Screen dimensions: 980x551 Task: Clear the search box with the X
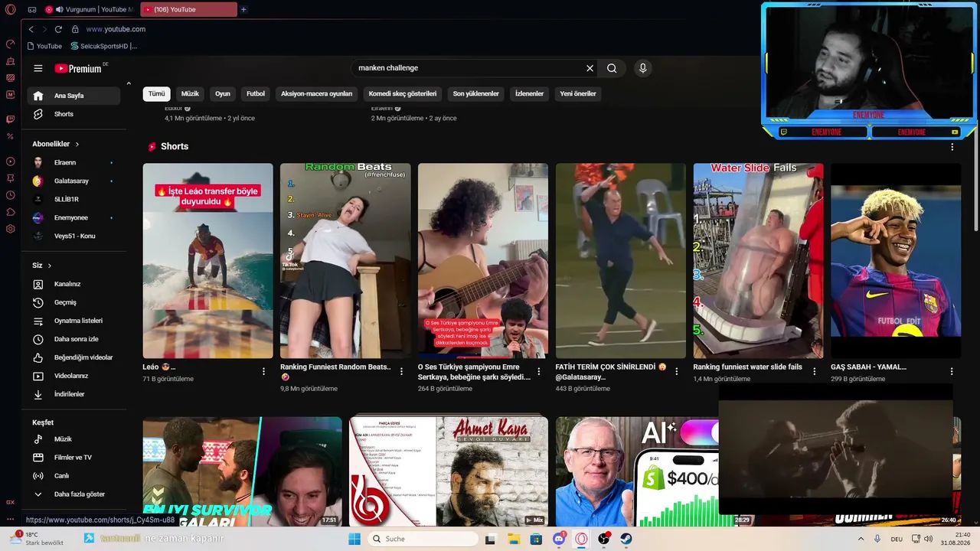pos(590,68)
